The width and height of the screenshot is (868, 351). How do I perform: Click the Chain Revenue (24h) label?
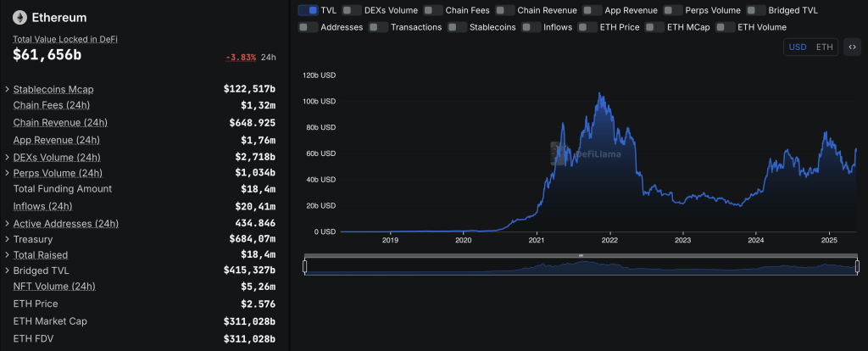pos(60,122)
